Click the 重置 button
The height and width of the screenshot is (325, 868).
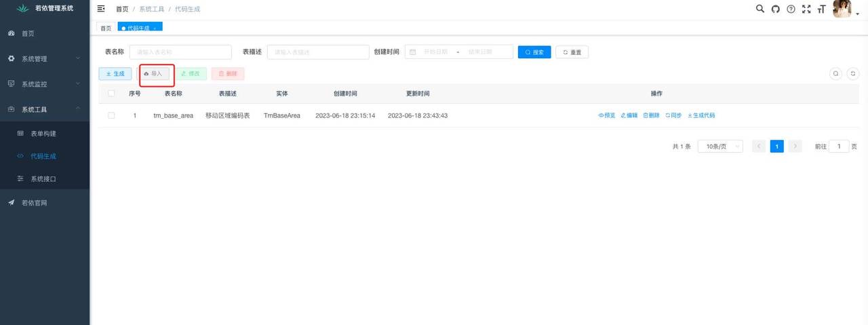(x=572, y=52)
